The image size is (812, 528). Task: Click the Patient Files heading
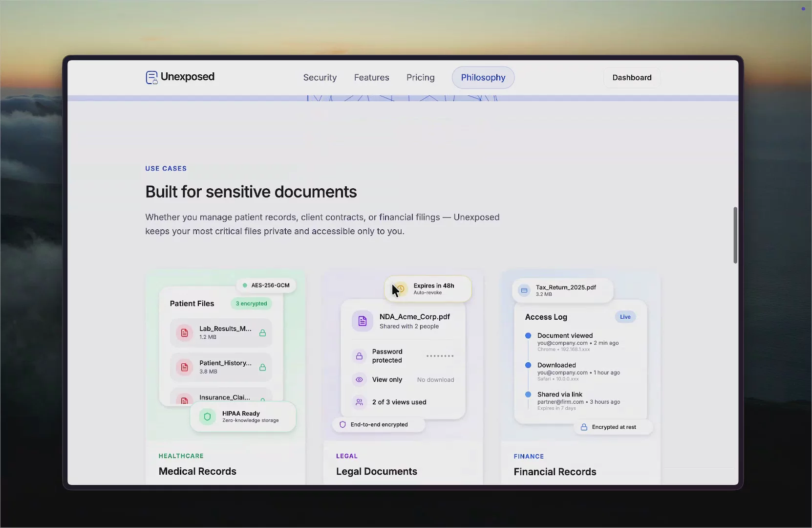tap(192, 304)
